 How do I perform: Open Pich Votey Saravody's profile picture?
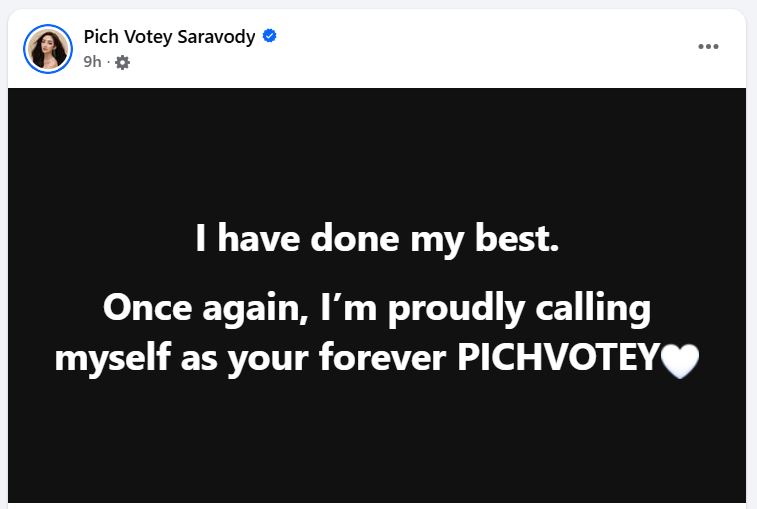(48, 49)
